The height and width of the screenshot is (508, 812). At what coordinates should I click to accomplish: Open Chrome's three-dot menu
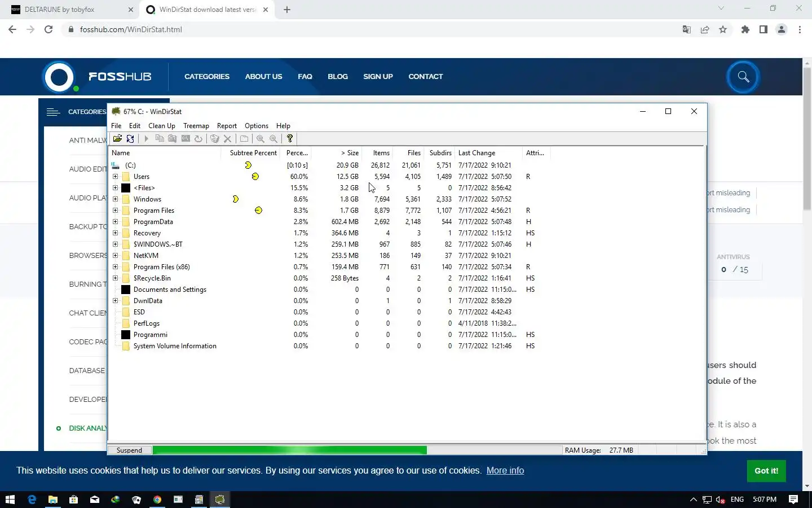click(800, 29)
